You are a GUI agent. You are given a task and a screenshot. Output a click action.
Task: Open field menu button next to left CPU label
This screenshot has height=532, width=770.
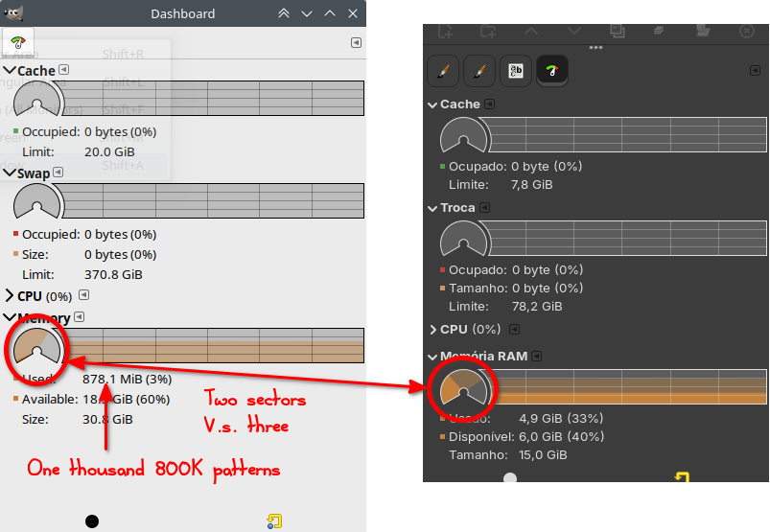click(84, 295)
